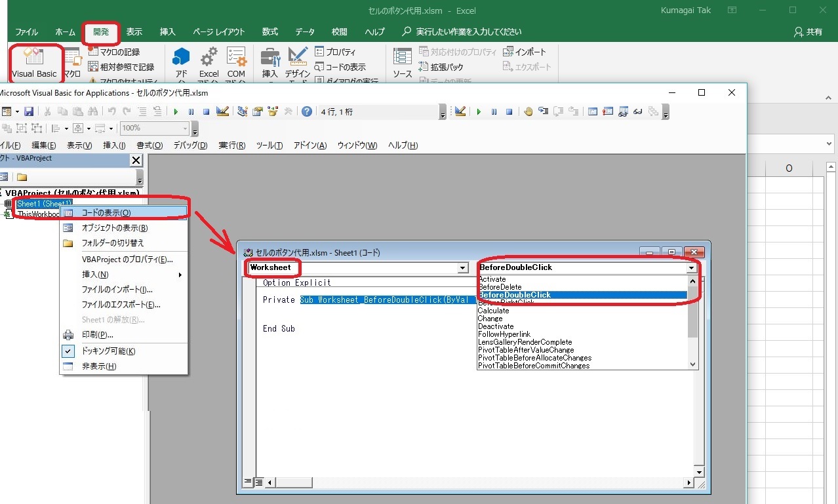Choose 印刷(P) from the context menu
The width and height of the screenshot is (838, 504).
tap(124, 335)
